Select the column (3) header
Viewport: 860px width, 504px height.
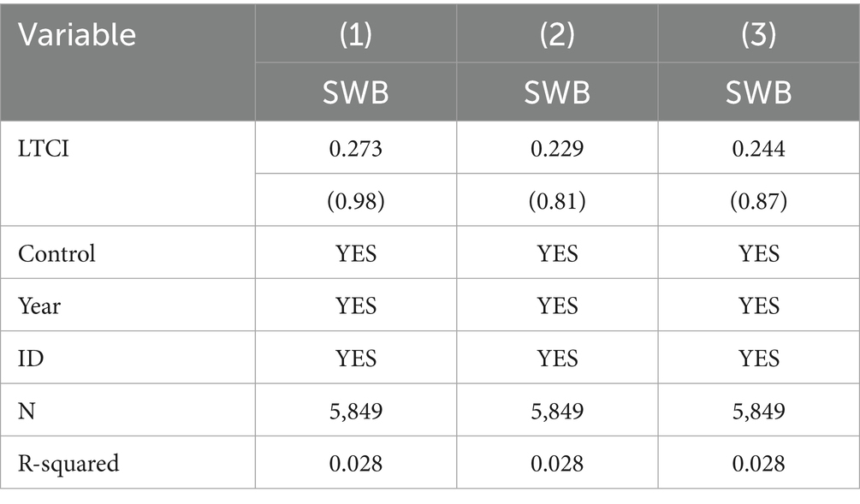coord(758,34)
